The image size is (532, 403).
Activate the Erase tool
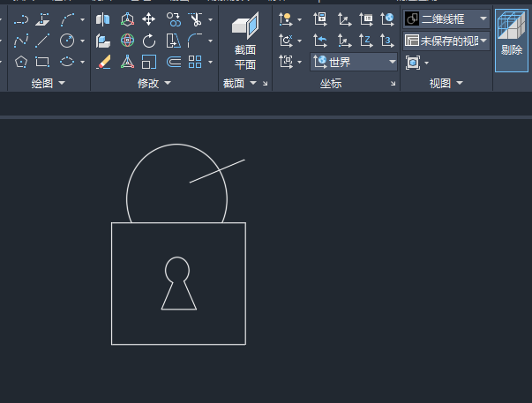tap(103, 62)
